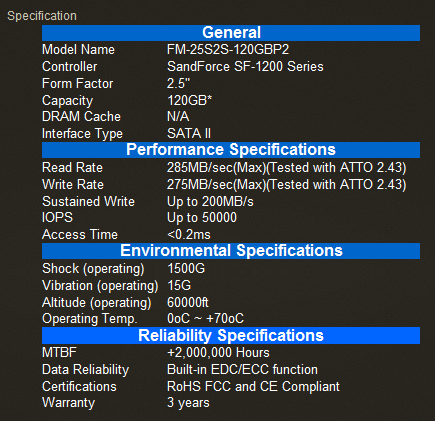Click the IOPS Up to 50000 value

click(x=202, y=218)
